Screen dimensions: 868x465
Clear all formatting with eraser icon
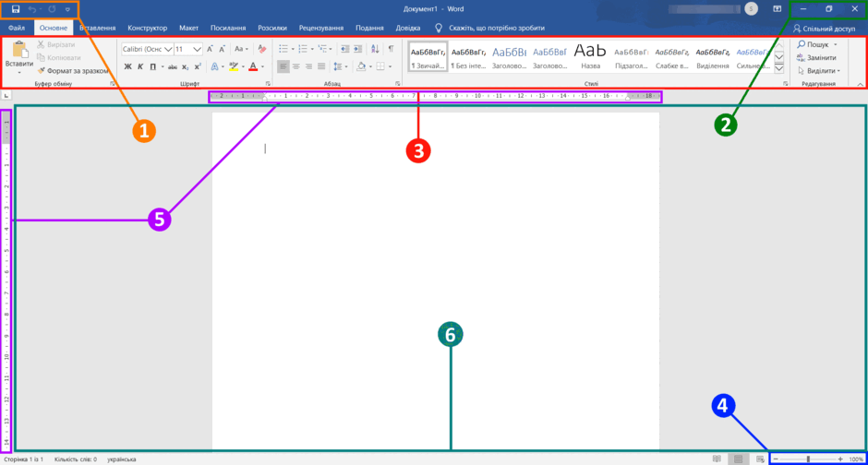[262, 49]
